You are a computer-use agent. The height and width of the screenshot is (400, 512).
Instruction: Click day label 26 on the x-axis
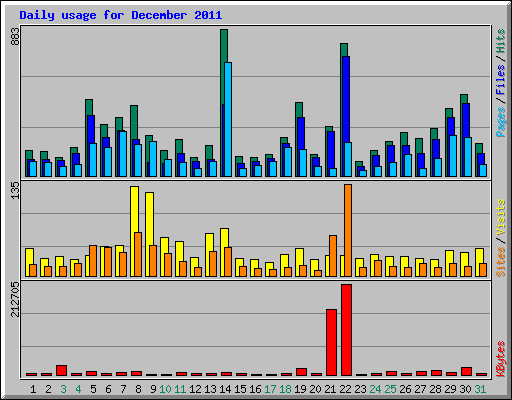(x=405, y=389)
